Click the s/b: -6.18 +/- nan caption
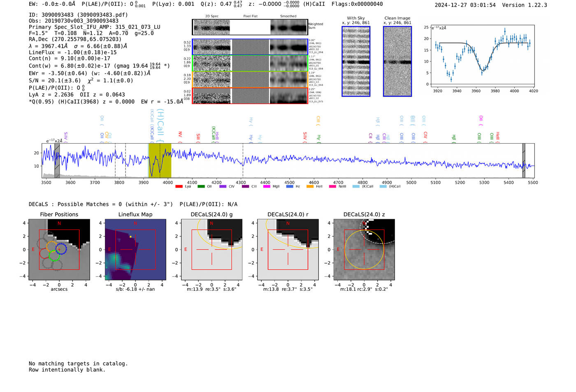 pos(135,289)
